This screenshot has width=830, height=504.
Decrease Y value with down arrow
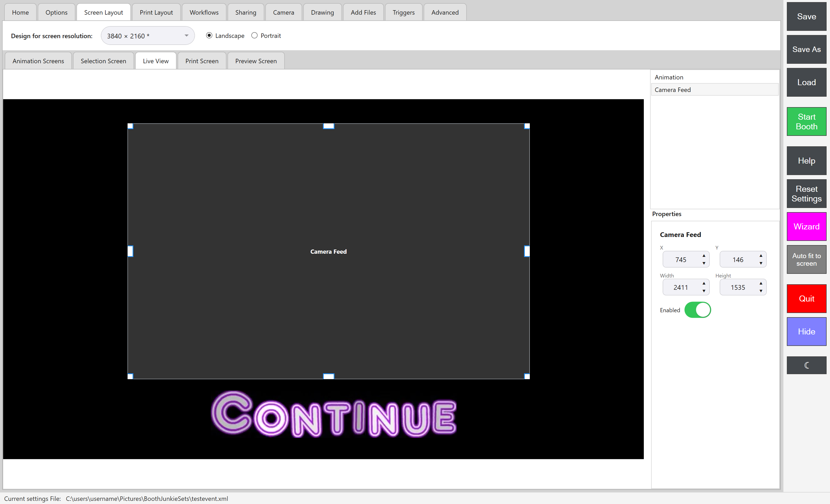[761, 263]
